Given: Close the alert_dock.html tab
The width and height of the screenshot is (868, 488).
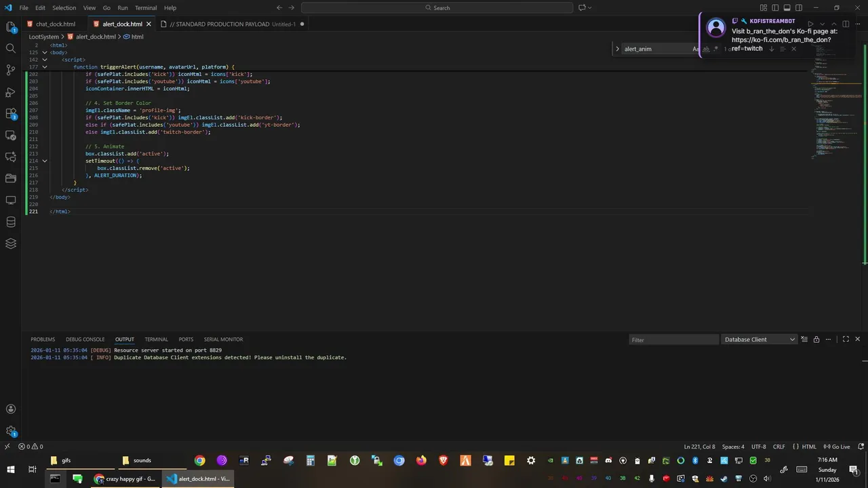Looking at the screenshot, I should 149,24.
